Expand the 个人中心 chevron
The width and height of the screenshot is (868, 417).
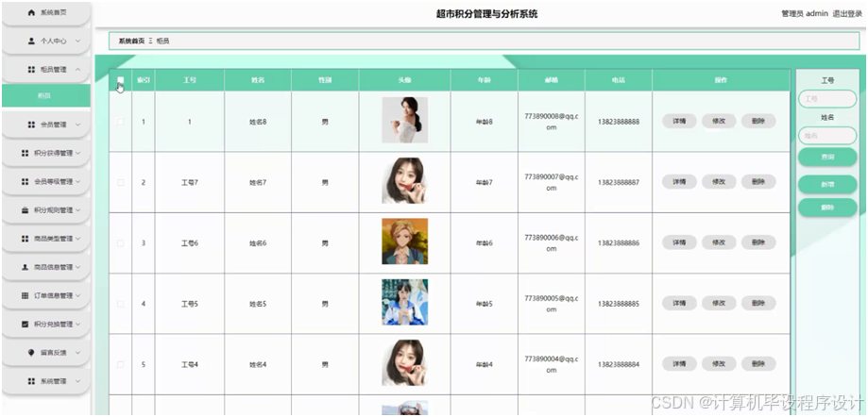click(x=78, y=41)
